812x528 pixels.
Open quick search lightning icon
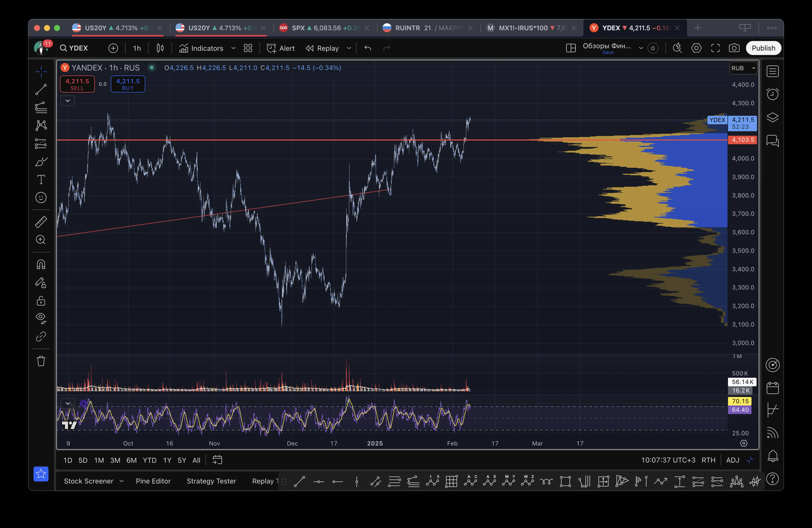pyautogui.click(x=677, y=48)
